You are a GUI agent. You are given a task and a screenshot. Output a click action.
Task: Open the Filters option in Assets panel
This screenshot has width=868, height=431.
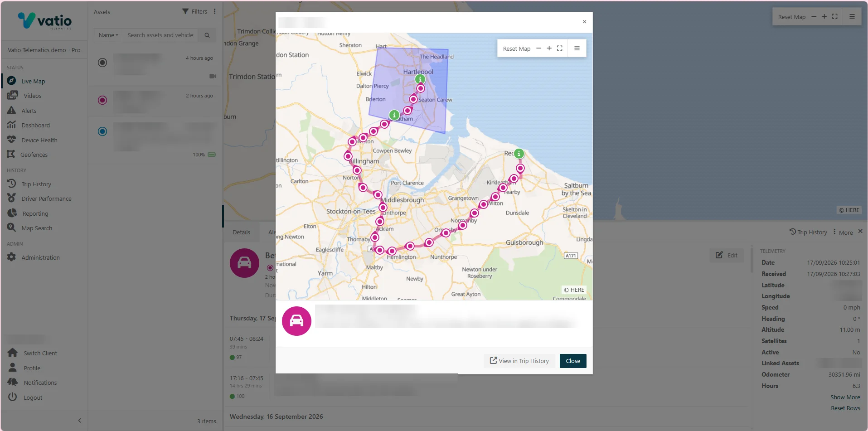coord(195,12)
